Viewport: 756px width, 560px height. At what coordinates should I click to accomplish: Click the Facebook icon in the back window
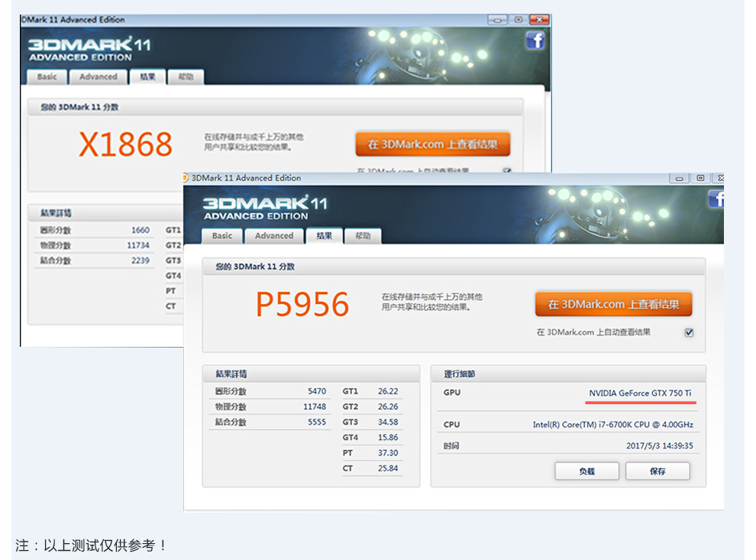pyautogui.click(x=535, y=40)
